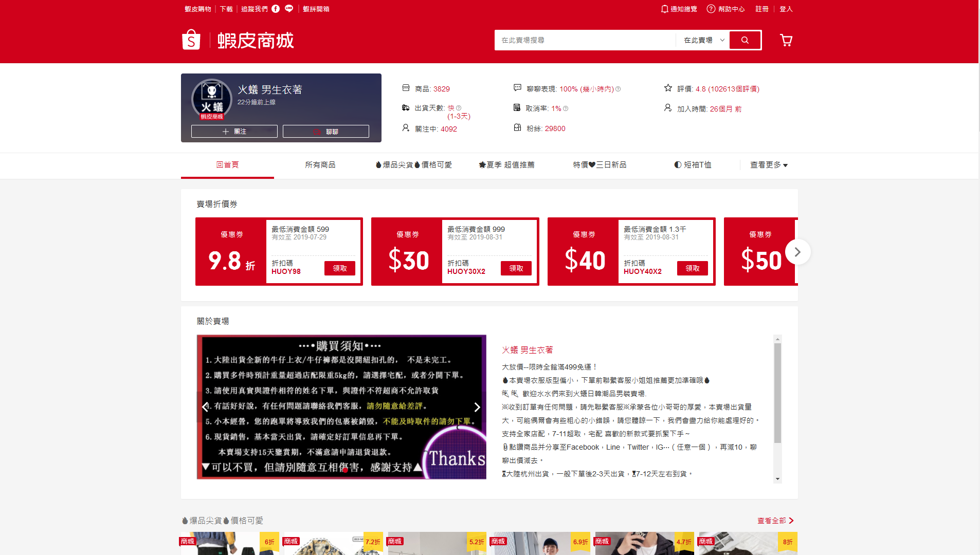980x555 pixels.
Task: Expand the 查看更多 category menu
Action: pos(769,165)
